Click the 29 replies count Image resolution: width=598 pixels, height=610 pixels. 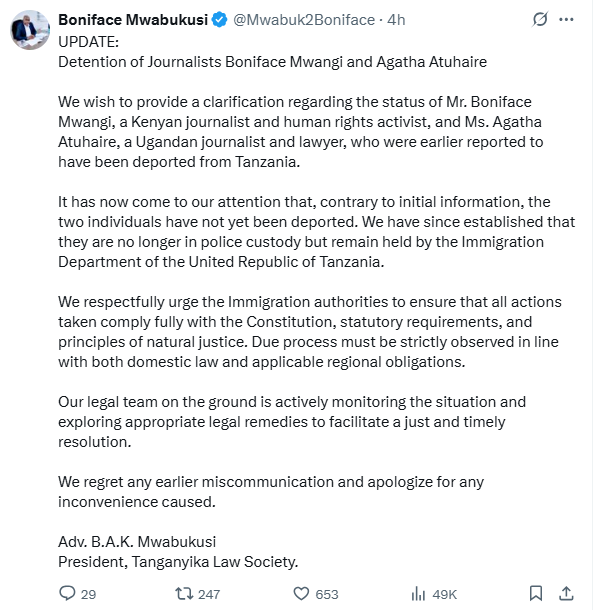[88, 594]
